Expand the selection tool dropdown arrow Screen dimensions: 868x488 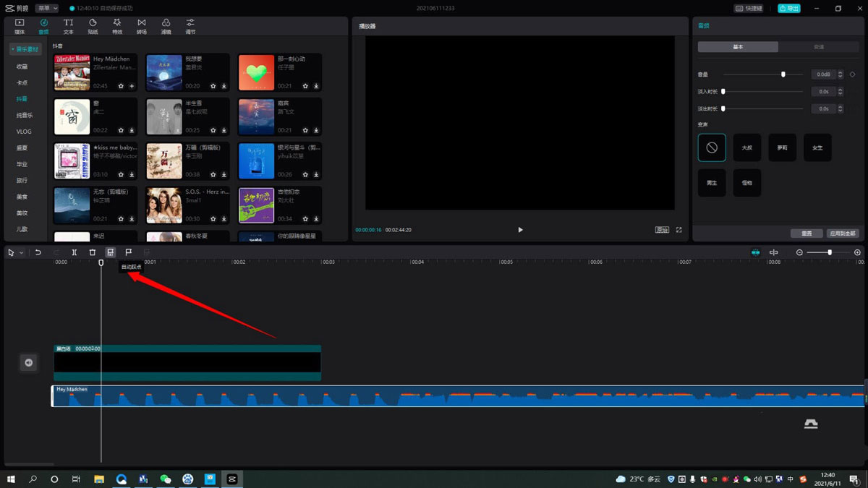tap(22, 252)
